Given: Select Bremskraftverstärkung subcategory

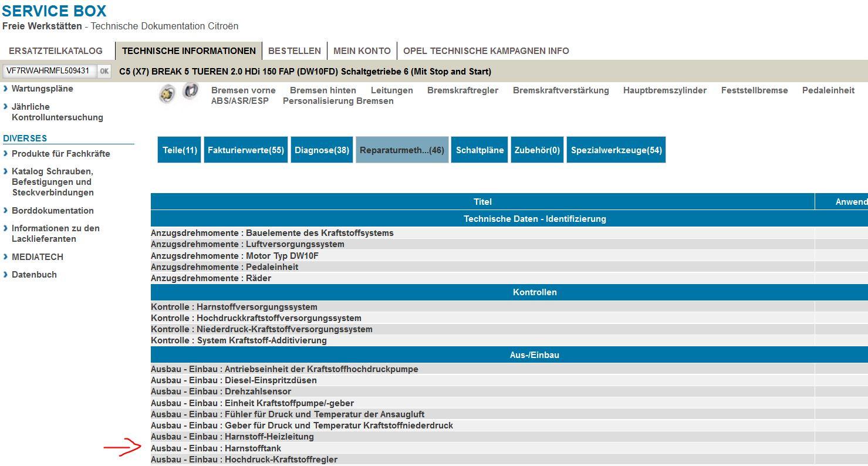Looking at the screenshot, I should pos(561,90).
